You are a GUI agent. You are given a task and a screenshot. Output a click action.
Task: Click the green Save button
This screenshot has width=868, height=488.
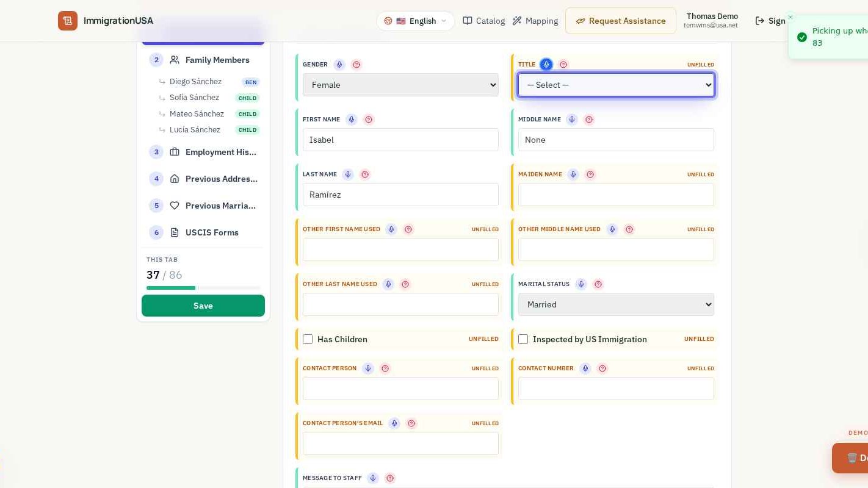[x=203, y=306]
